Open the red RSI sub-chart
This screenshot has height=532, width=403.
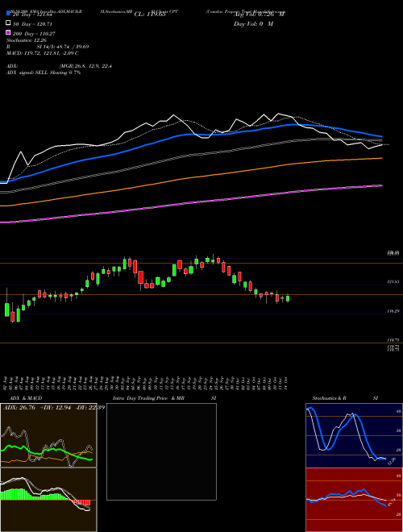click(x=354, y=500)
